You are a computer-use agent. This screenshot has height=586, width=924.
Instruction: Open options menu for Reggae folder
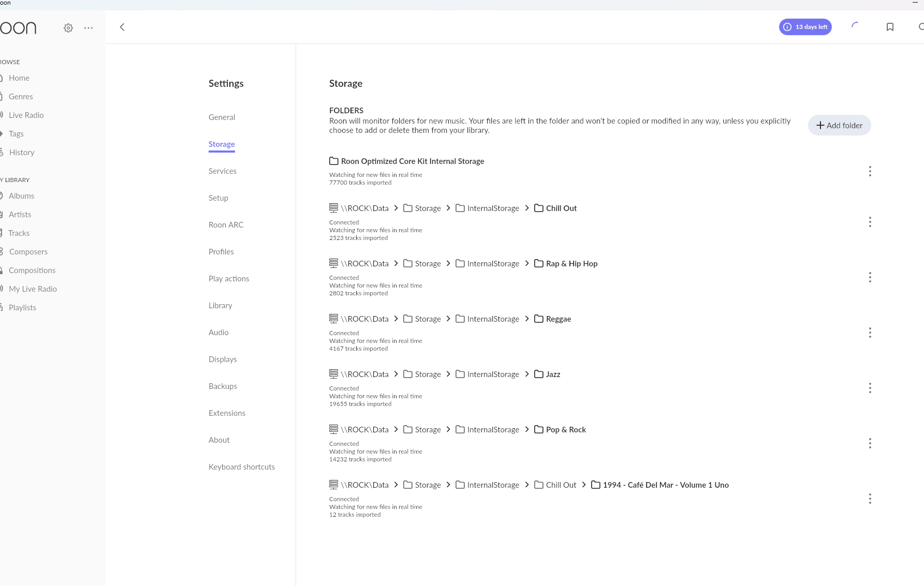pos(870,333)
